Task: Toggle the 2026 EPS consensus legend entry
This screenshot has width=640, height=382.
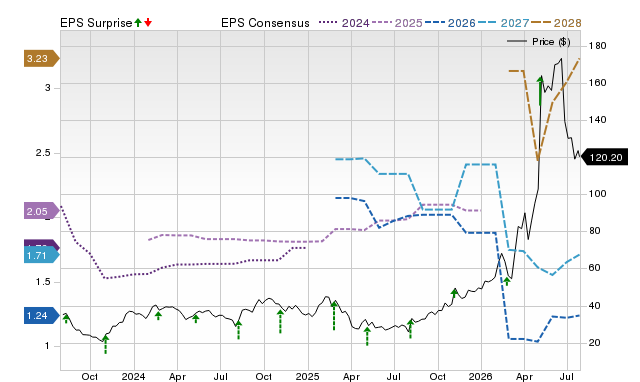Action: tap(450, 23)
